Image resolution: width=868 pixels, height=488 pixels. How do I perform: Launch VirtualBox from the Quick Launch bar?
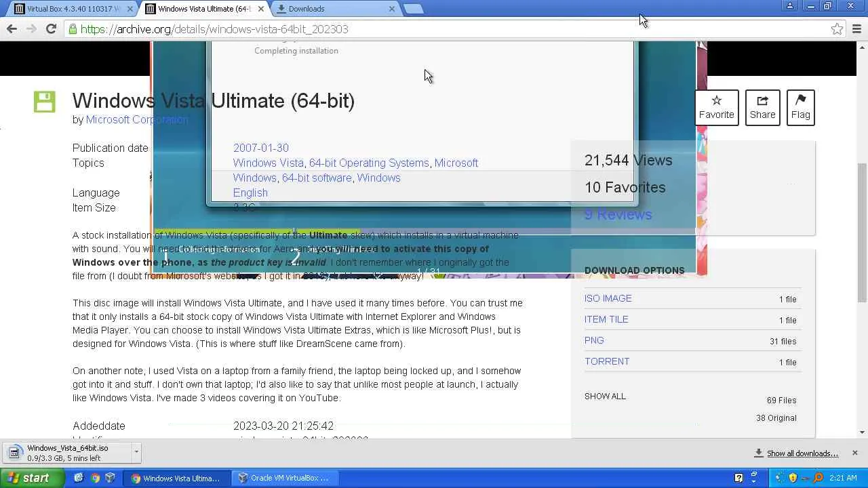click(x=110, y=478)
